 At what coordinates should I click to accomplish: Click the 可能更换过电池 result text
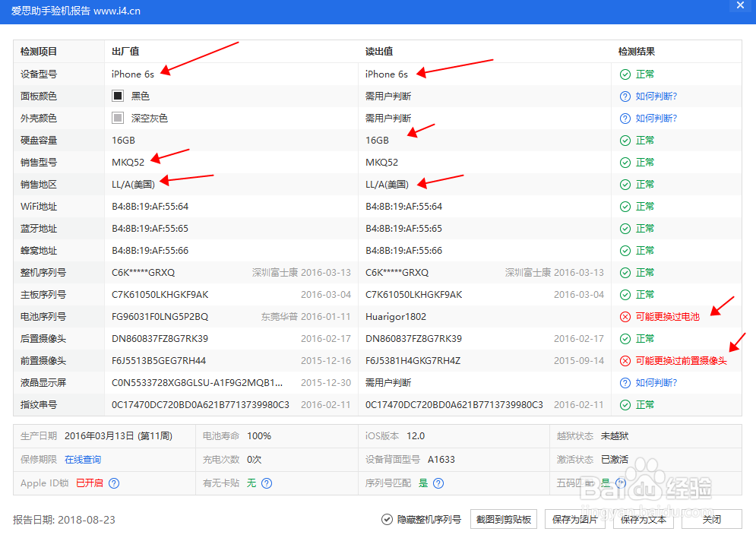(667, 317)
